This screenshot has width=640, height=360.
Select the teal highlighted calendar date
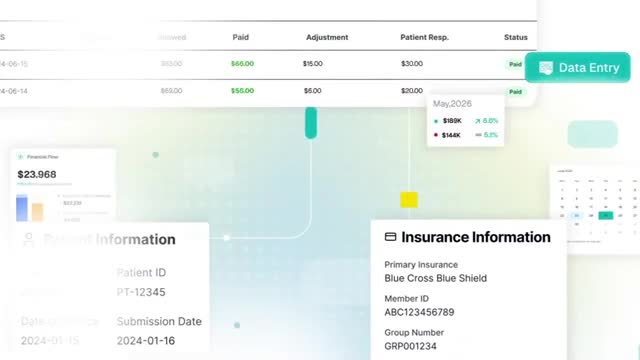[605, 216]
